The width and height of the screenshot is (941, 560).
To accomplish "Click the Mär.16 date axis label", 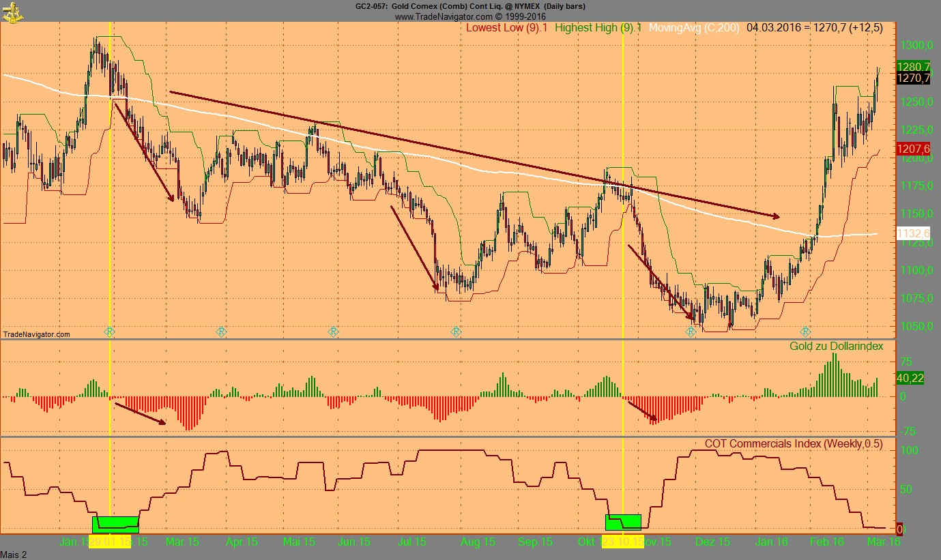I will [x=884, y=542].
